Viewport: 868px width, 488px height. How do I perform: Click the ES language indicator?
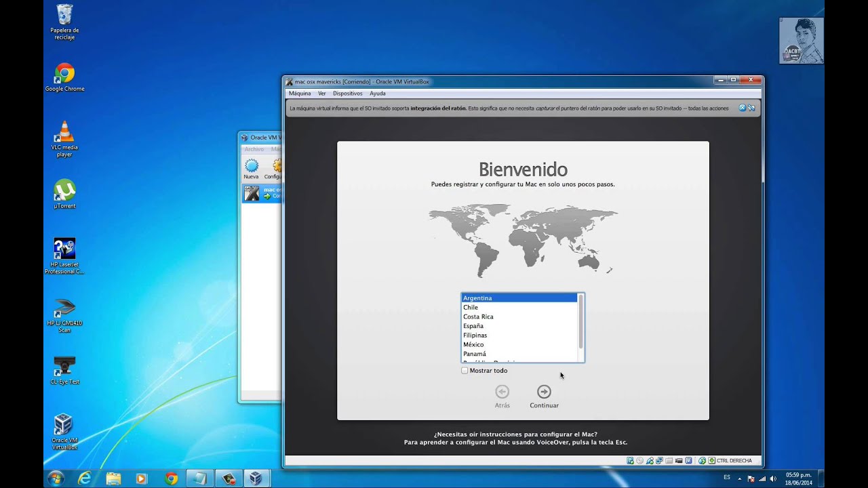[727, 478]
